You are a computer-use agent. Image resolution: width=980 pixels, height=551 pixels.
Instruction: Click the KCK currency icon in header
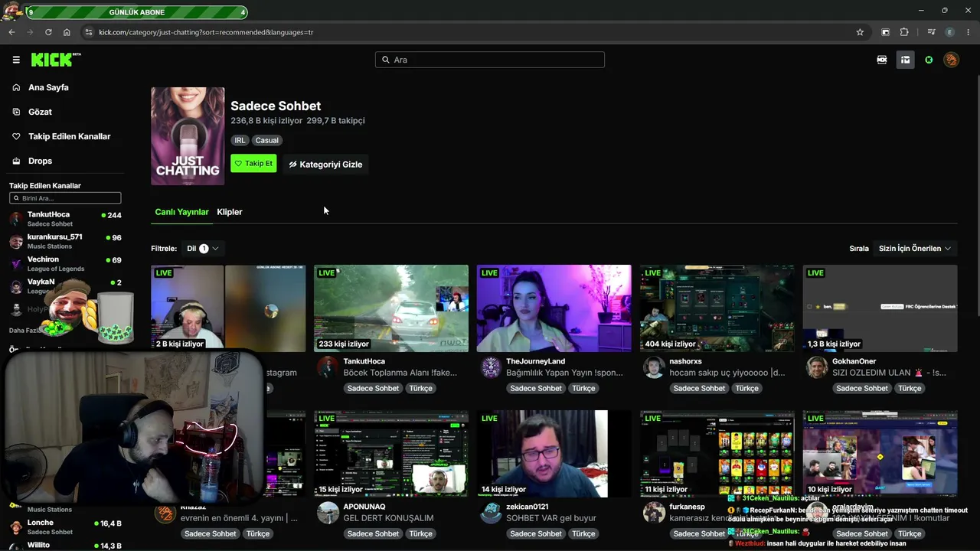882,60
